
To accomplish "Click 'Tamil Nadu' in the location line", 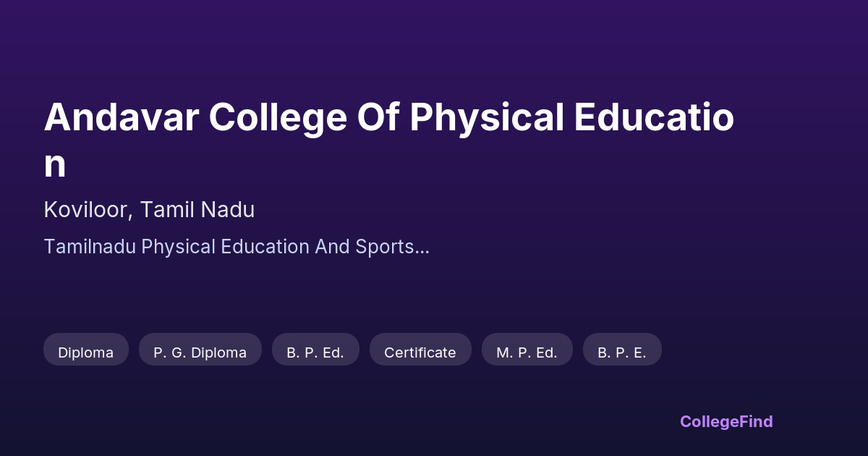I will pos(197,210).
